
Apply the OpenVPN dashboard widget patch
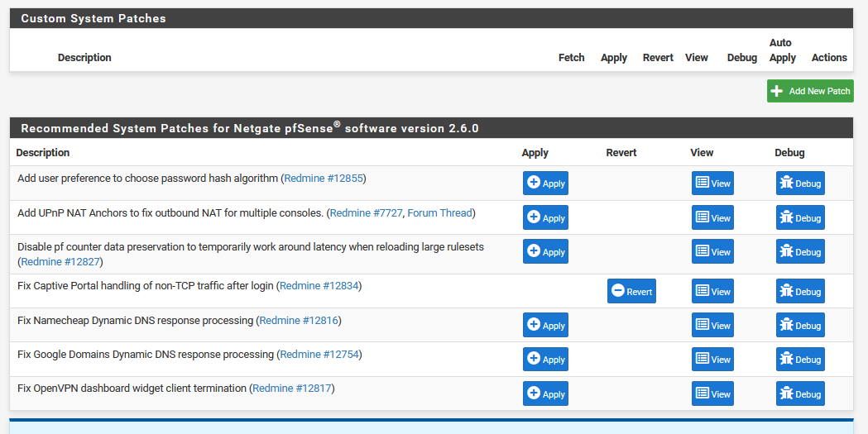click(545, 393)
